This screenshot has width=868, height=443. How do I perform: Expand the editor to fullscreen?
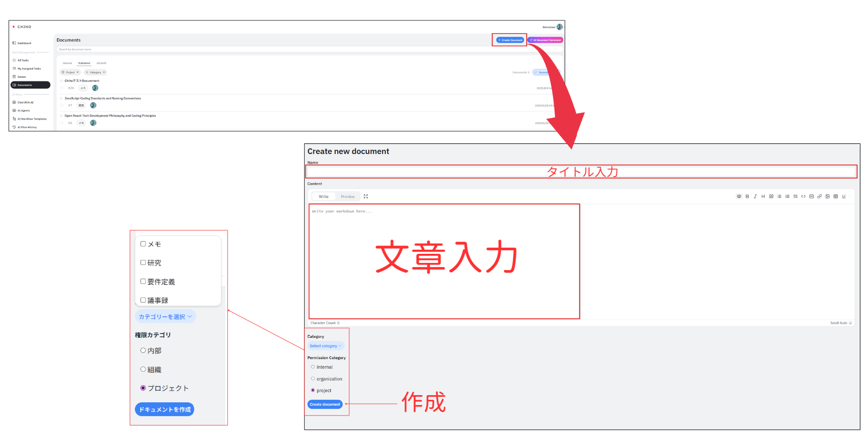(x=366, y=196)
